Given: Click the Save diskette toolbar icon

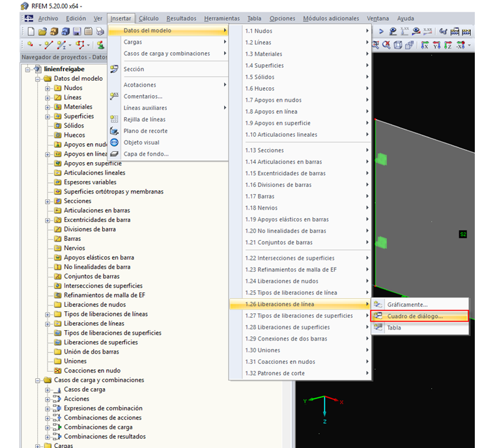Looking at the screenshot, I should click(x=76, y=31).
